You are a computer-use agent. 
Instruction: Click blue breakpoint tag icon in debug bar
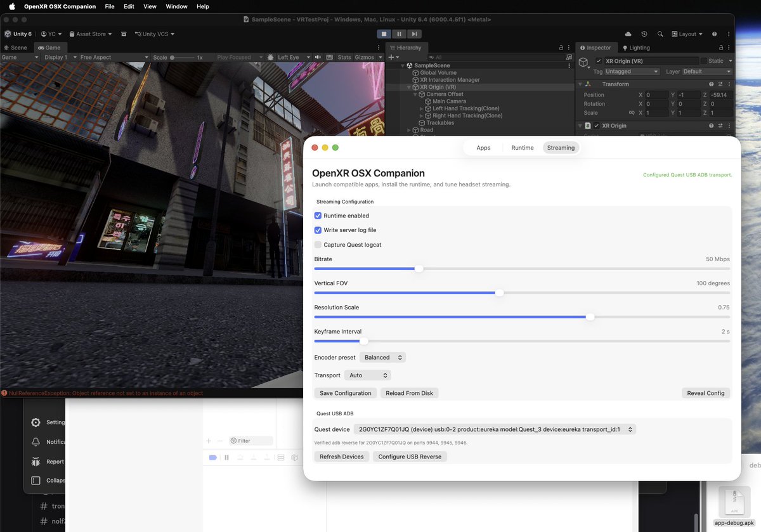click(213, 457)
